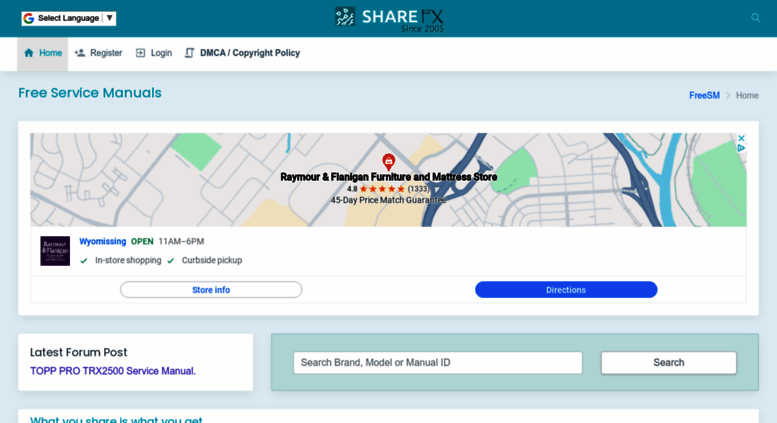Viewport: 777px width, 423px height.
Task: Open the Select Language dropdown
Action: pyautogui.click(x=69, y=18)
